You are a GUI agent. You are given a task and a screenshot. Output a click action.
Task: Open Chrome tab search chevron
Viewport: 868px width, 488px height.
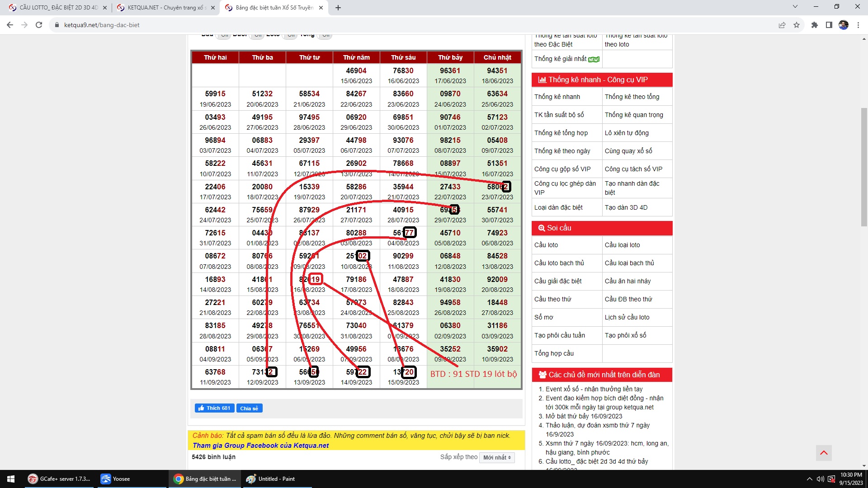[x=795, y=6]
